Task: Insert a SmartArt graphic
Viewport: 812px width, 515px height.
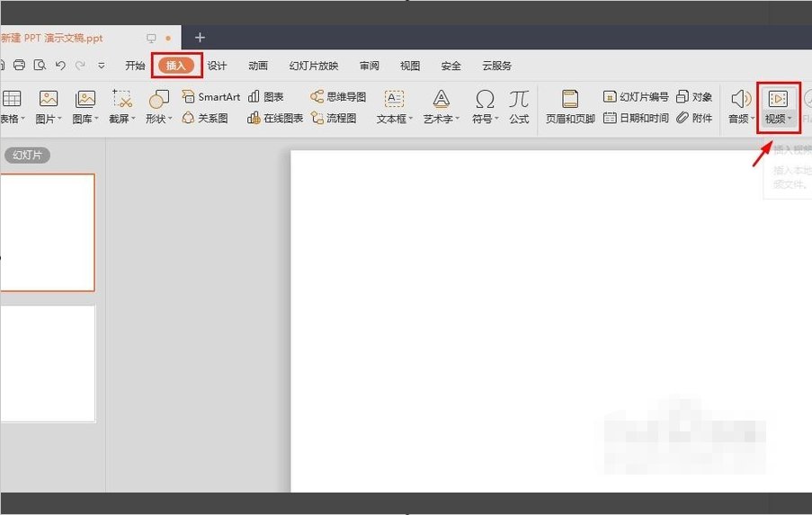Action: pos(211,97)
